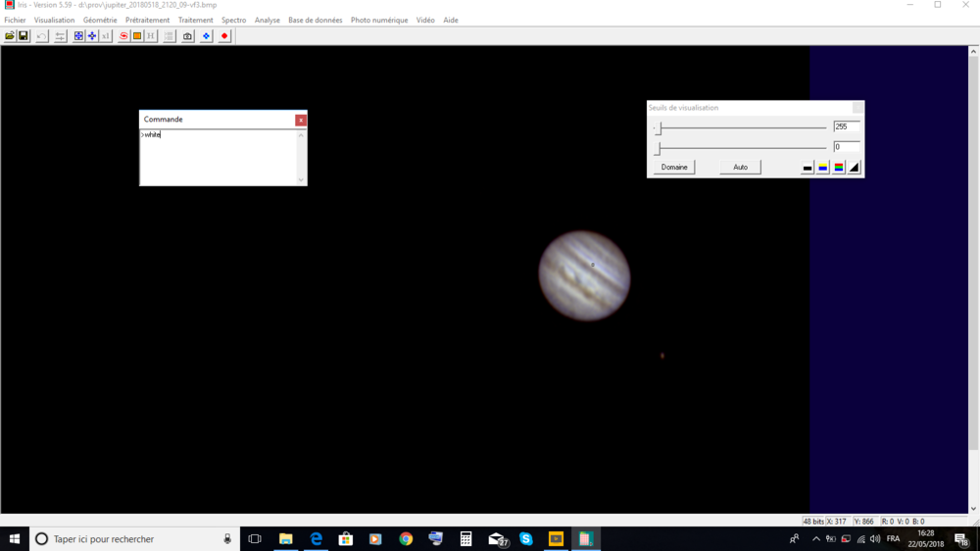Open the Analyse menu
980x551 pixels.
coord(268,20)
